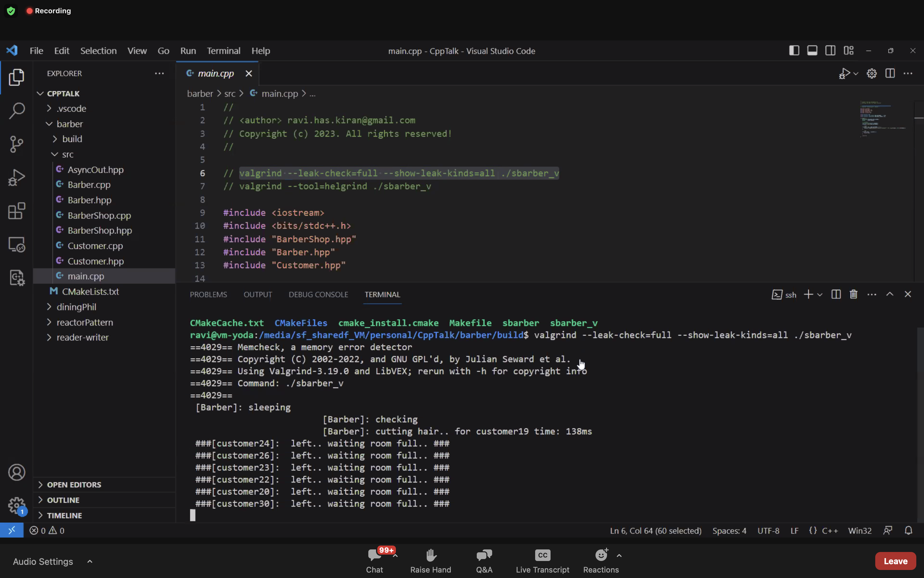Change indentation via Spaces: 4
Screen dimensions: 924x578
point(729,530)
